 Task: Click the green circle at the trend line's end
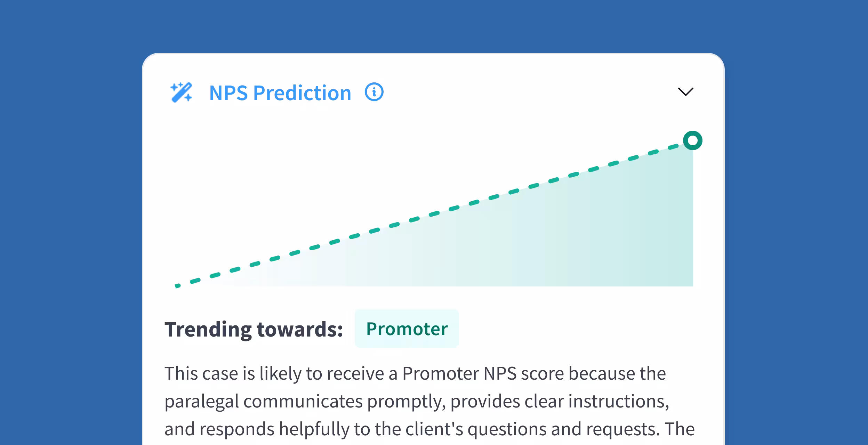click(692, 140)
